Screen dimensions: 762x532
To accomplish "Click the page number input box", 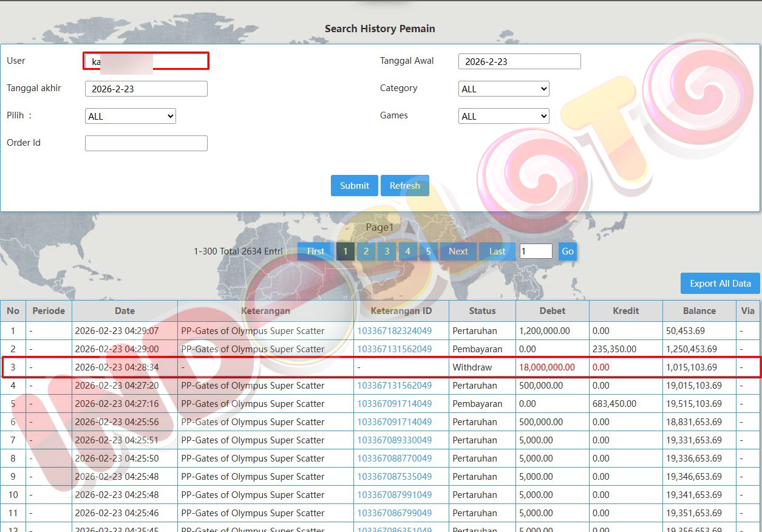I will [x=536, y=251].
